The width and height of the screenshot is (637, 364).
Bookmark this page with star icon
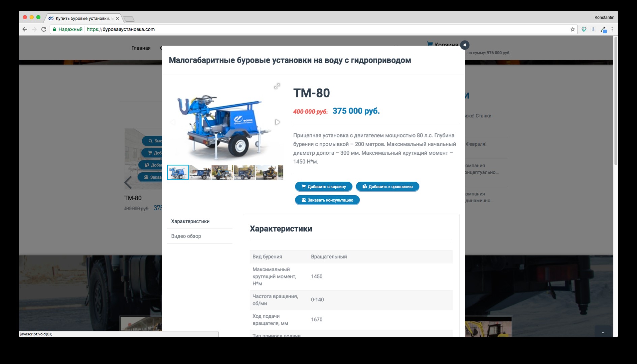(573, 29)
